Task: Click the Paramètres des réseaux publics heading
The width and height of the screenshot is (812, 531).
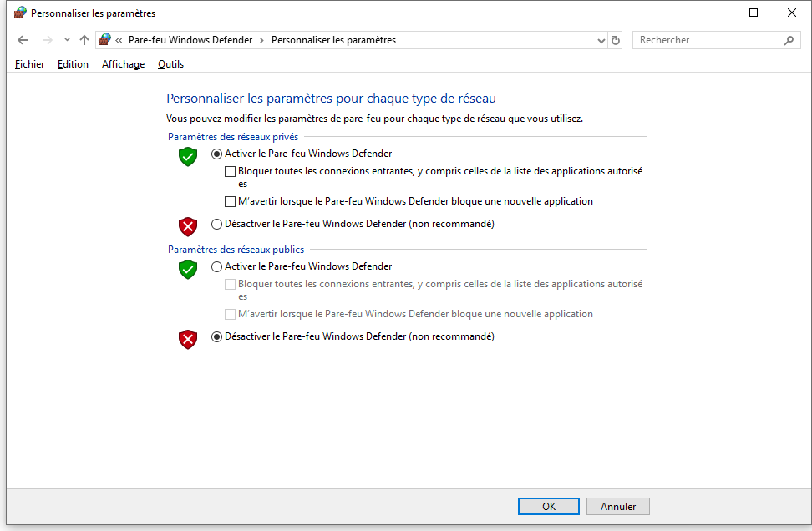Action: pos(236,250)
